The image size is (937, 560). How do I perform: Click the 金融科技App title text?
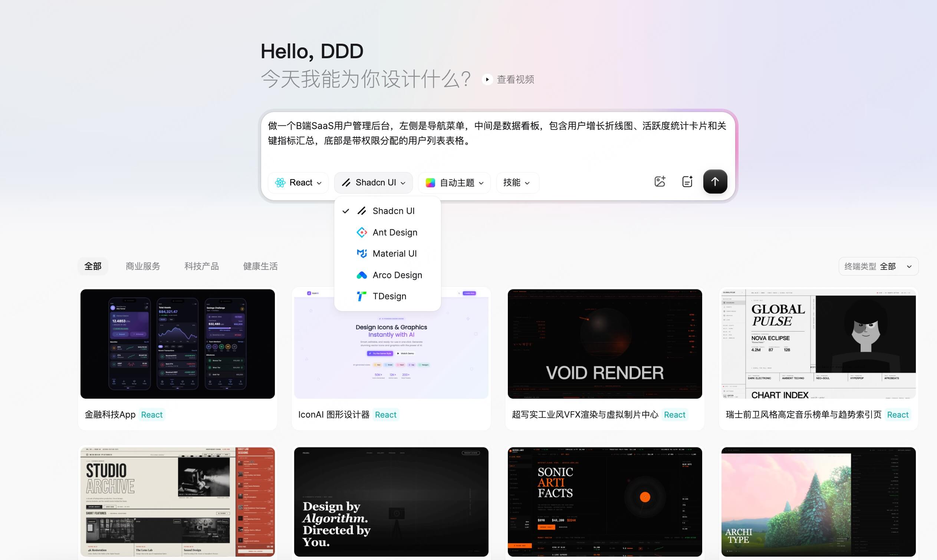[x=110, y=415]
